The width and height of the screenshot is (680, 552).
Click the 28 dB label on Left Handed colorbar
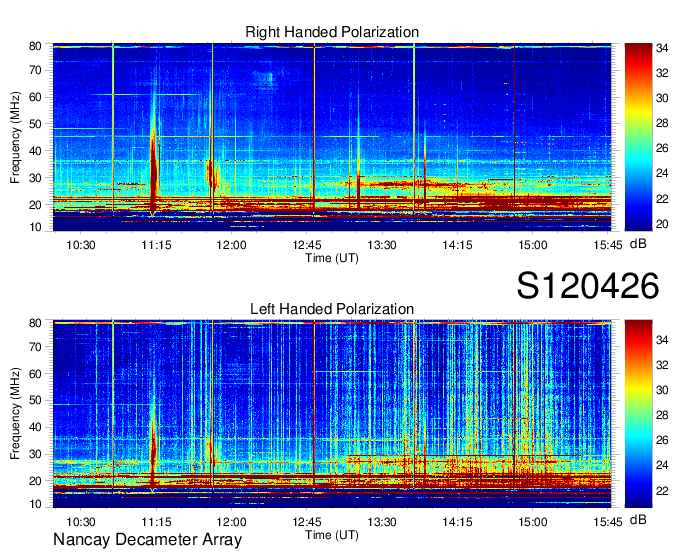click(662, 415)
